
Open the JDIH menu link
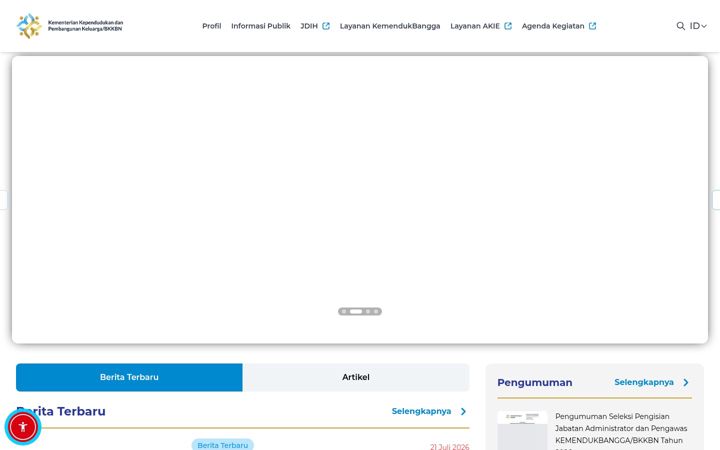[x=309, y=26]
